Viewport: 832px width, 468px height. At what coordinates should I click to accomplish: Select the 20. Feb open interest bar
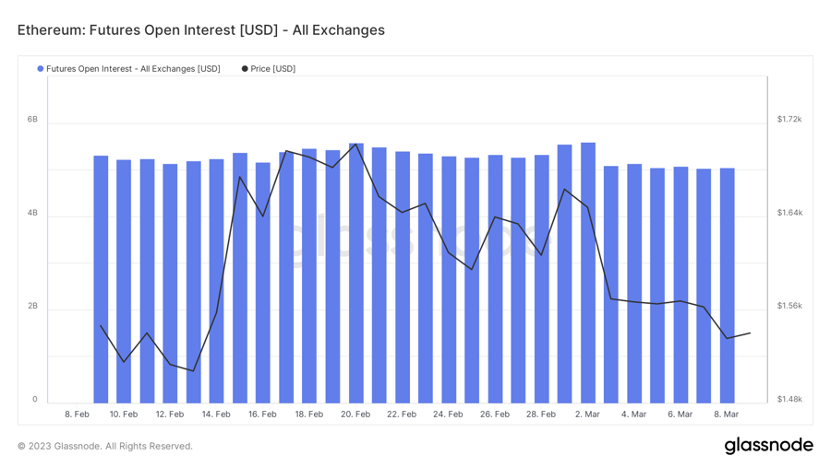click(x=356, y=273)
